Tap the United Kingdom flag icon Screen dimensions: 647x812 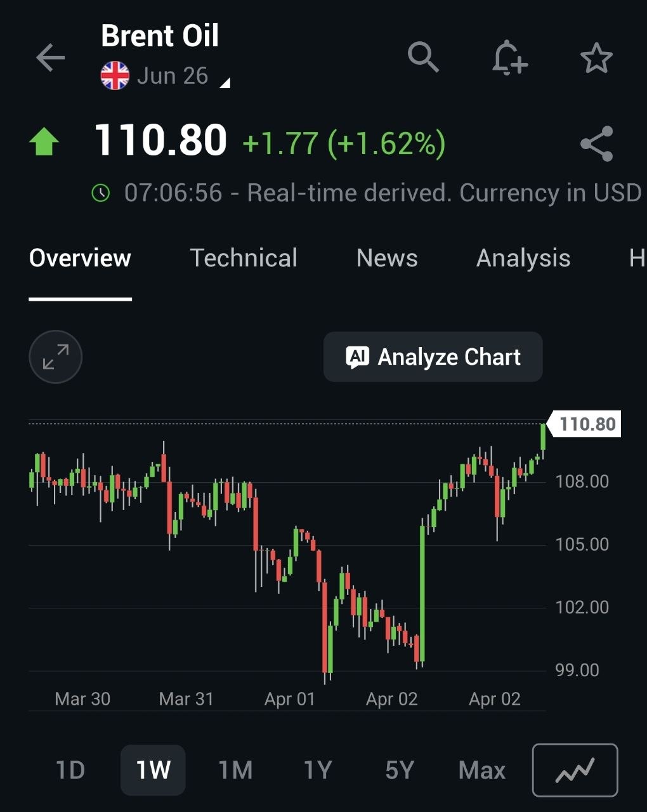(115, 76)
